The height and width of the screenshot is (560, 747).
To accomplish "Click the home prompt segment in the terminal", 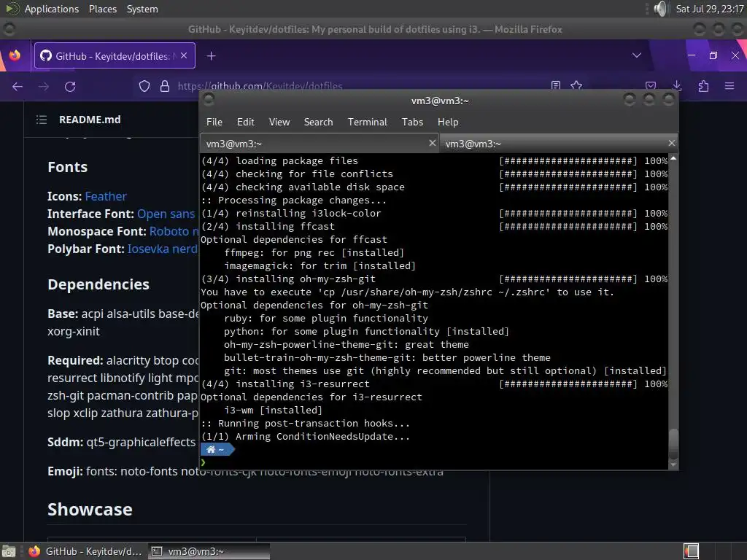I will tap(217, 449).
